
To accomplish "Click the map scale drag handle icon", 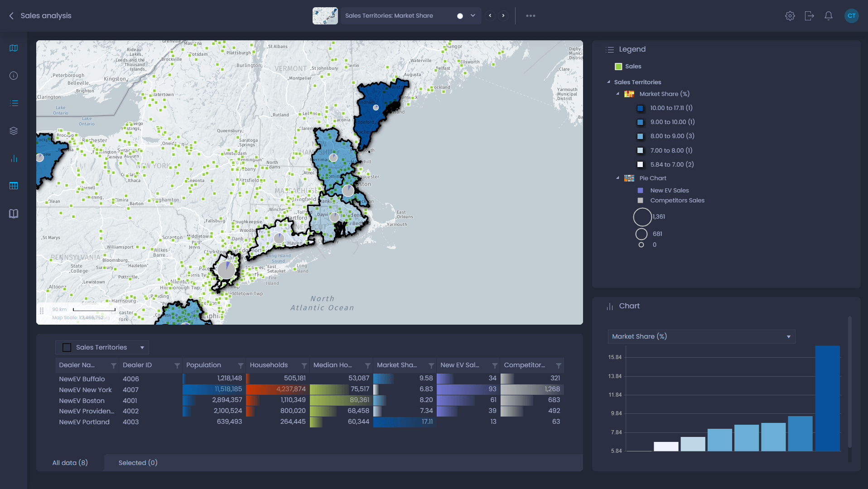I will 42,311.
